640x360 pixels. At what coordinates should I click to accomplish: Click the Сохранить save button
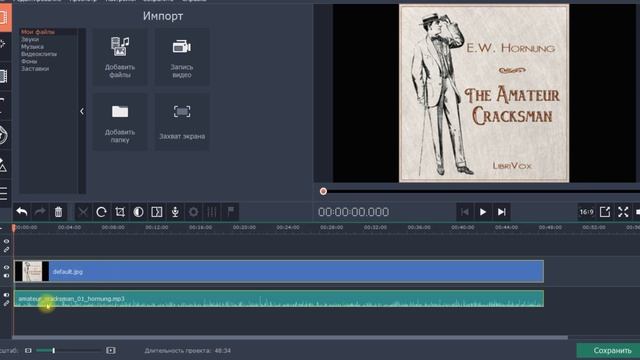click(608, 351)
